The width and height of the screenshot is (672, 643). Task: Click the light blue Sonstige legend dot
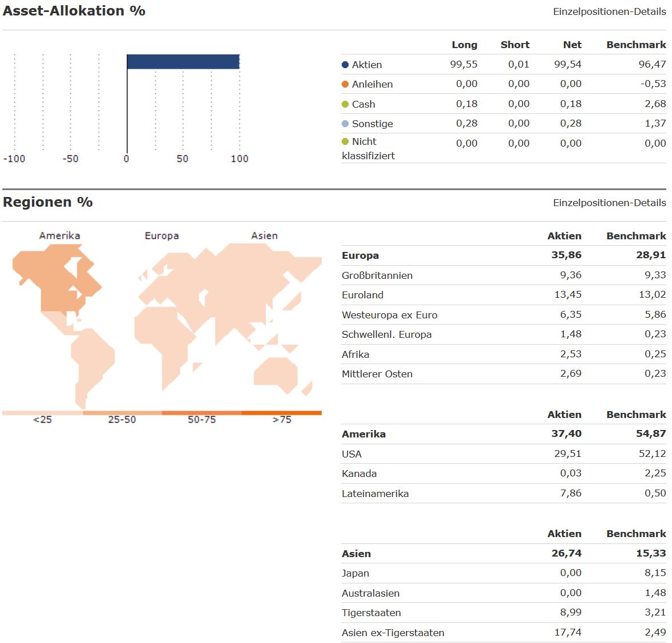pyautogui.click(x=345, y=124)
